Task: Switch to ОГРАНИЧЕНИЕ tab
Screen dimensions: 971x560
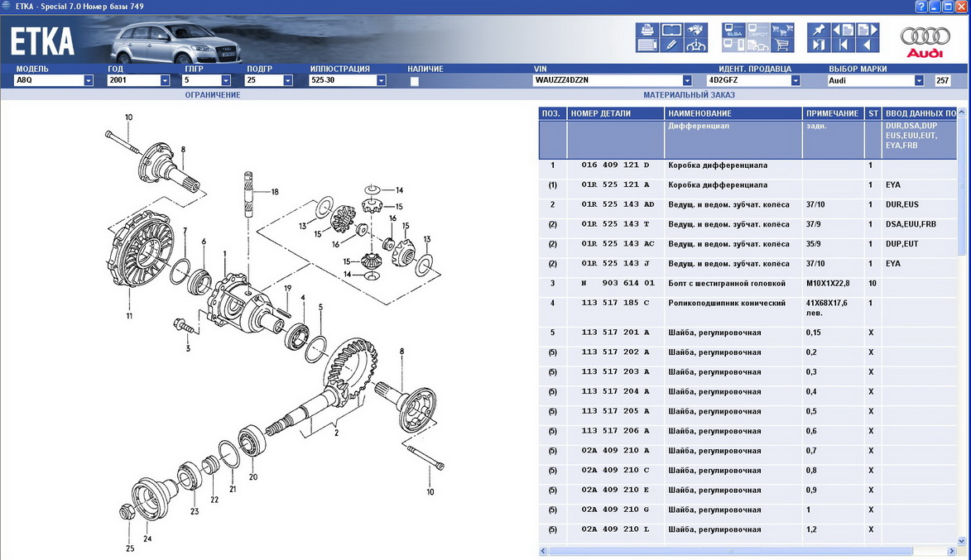Action: [213, 95]
